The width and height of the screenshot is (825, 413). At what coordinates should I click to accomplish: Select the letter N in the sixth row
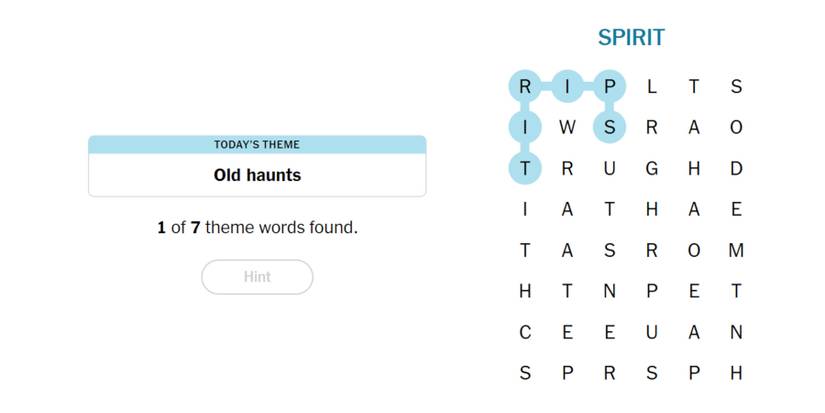point(609,292)
